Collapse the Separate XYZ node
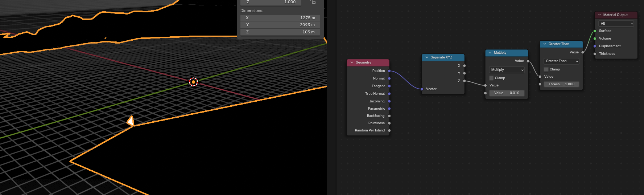This screenshot has height=195, width=644. click(x=427, y=57)
